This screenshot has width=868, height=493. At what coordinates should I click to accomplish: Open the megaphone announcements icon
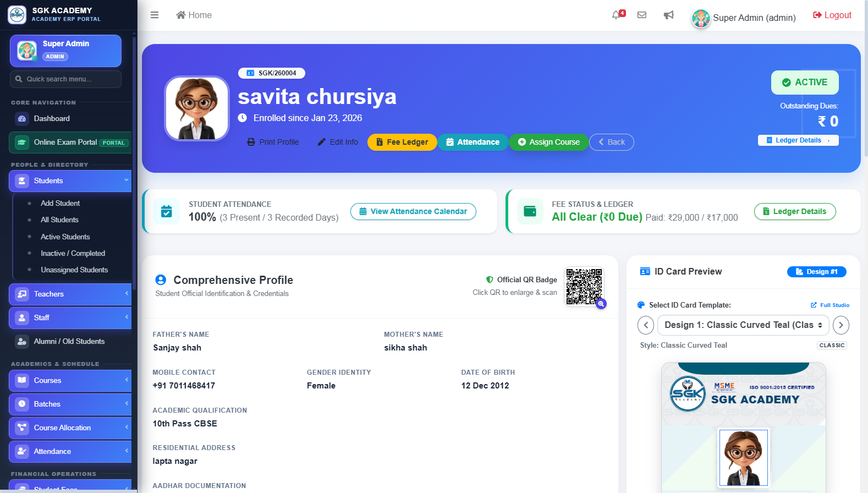(669, 15)
